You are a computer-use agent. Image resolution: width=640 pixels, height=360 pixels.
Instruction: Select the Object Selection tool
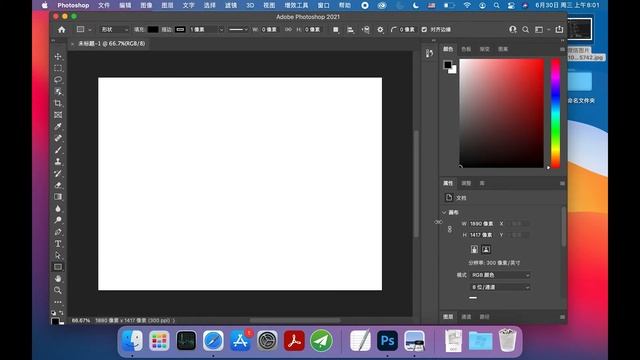click(x=58, y=91)
